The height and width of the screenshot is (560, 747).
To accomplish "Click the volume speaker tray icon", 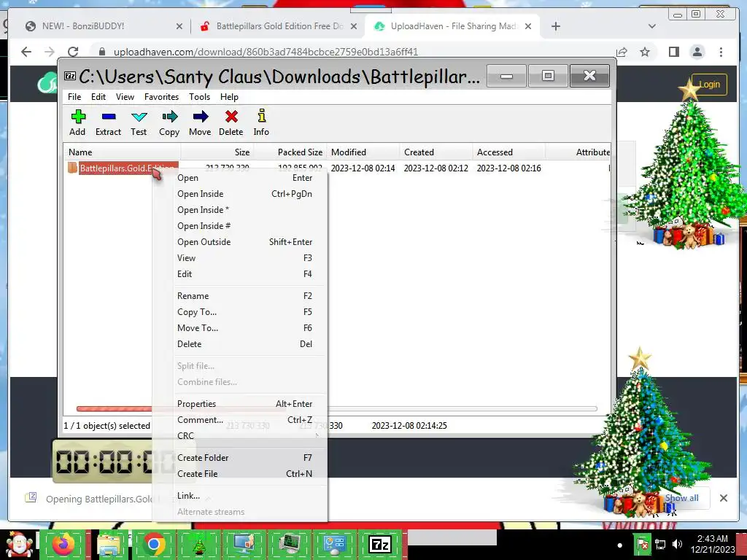I will 676,544.
